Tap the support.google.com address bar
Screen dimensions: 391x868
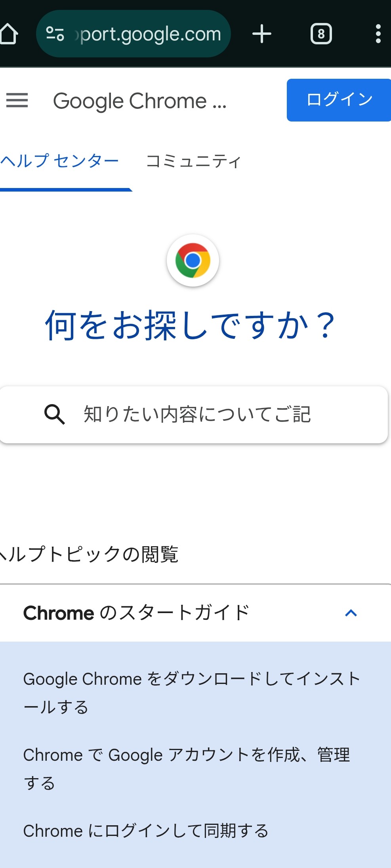pyautogui.click(x=151, y=34)
